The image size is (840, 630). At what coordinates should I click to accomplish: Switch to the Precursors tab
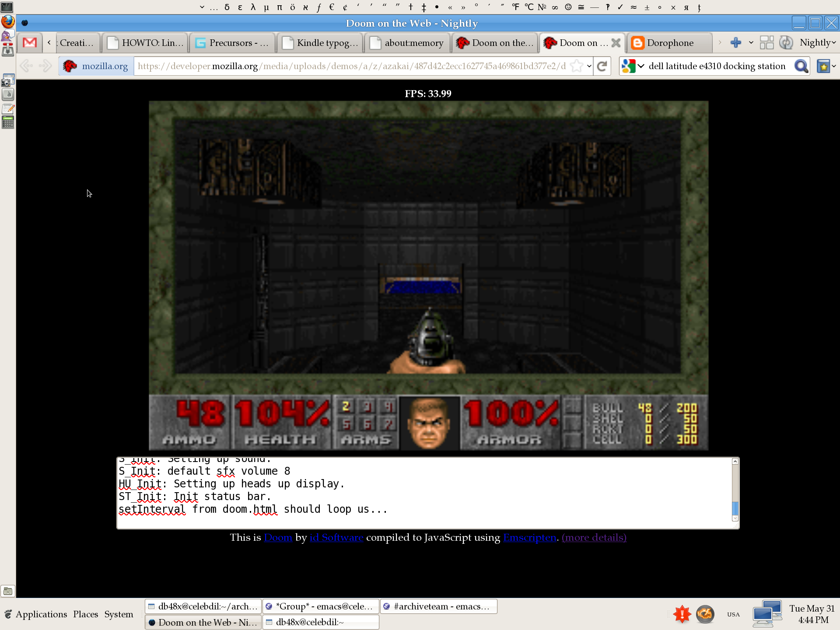[233, 42]
